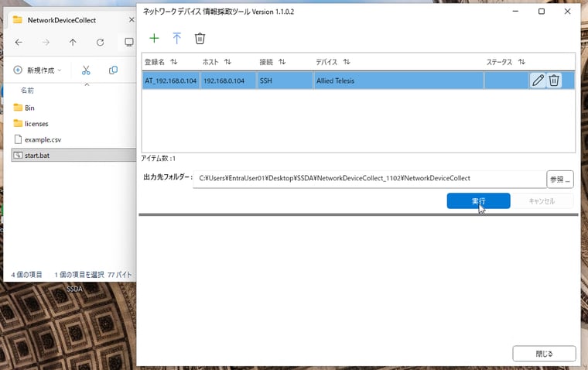
Task: Sort by デバイス column arrows
Action: coord(347,62)
